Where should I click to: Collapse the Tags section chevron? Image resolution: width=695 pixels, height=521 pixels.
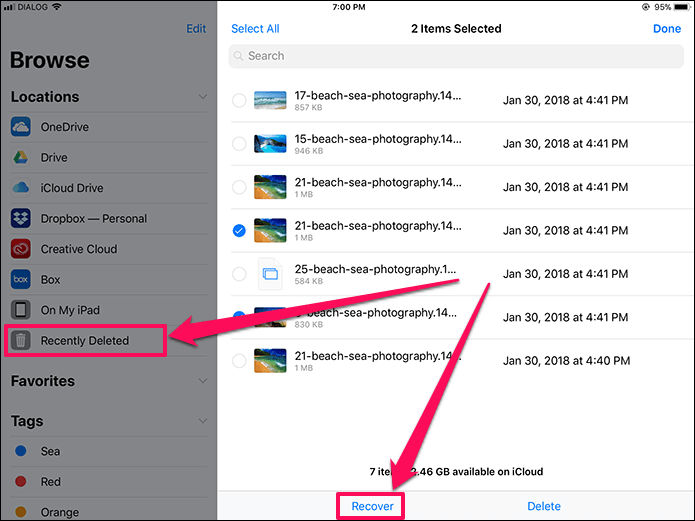click(x=203, y=421)
